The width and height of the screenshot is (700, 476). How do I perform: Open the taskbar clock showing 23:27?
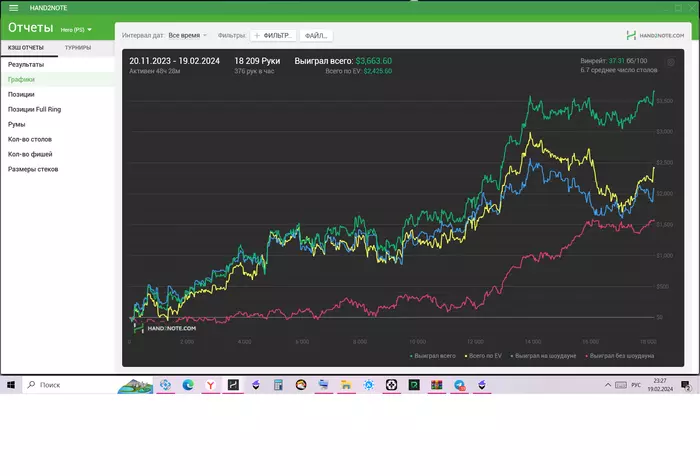[x=660, y=385]
